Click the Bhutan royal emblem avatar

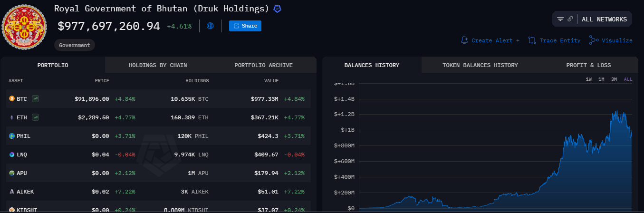point(25,27)
